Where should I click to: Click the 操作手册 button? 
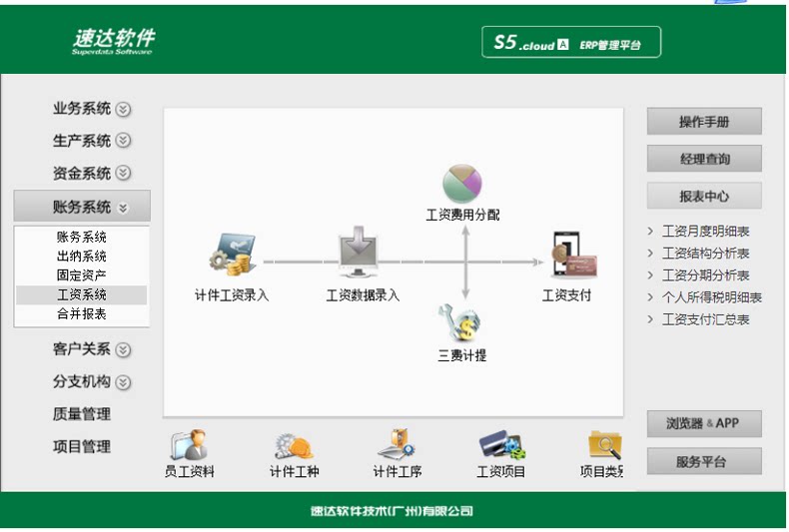coord(704,121)
